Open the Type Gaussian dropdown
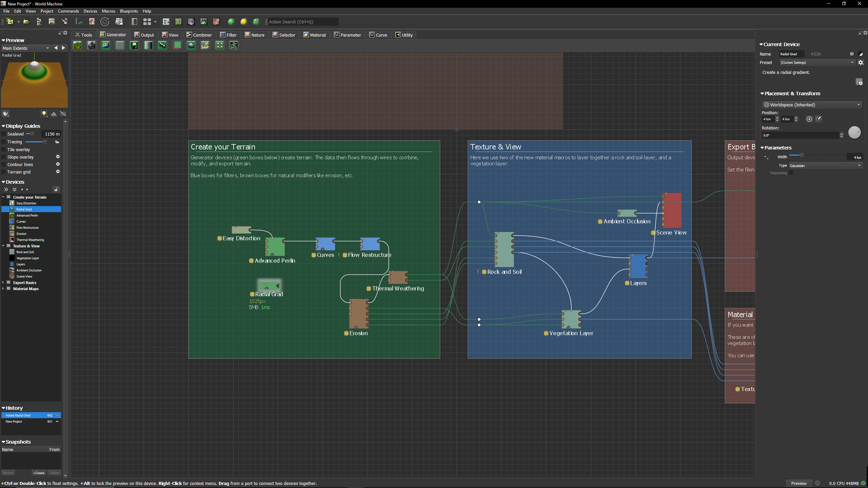The width and height of the screenshot is (868, 488). (x=825, y=165)
